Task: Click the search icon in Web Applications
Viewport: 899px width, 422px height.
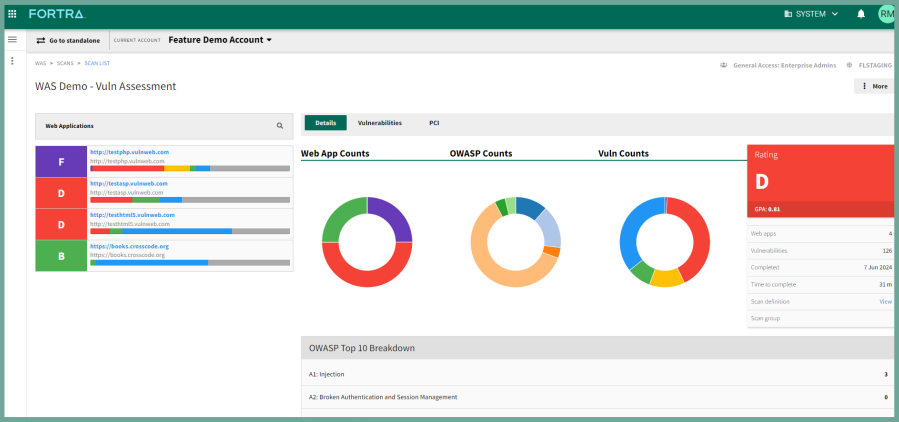Action: 280,126
